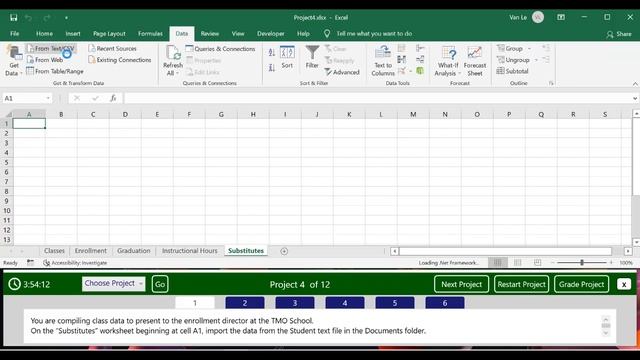Viewport: 640px width, 360px height.
Task: Click the Insert Function fx icon
Action: 113,98
